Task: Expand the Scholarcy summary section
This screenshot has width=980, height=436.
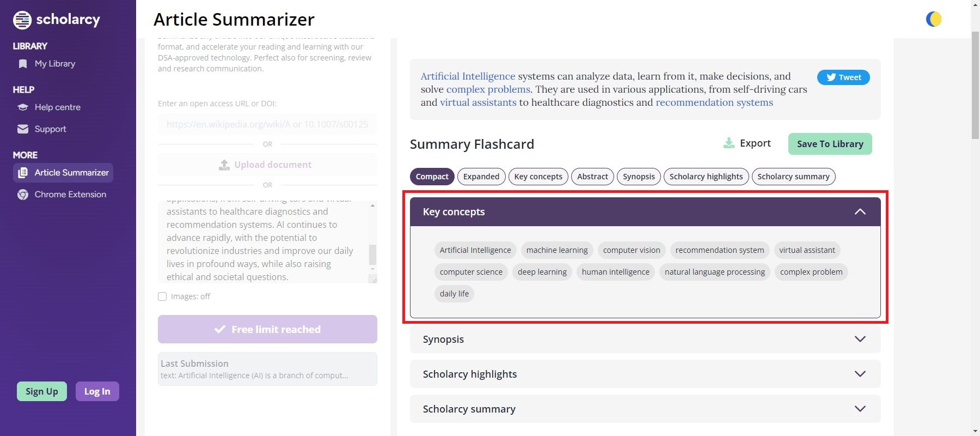Action: (x=645, y=409)
